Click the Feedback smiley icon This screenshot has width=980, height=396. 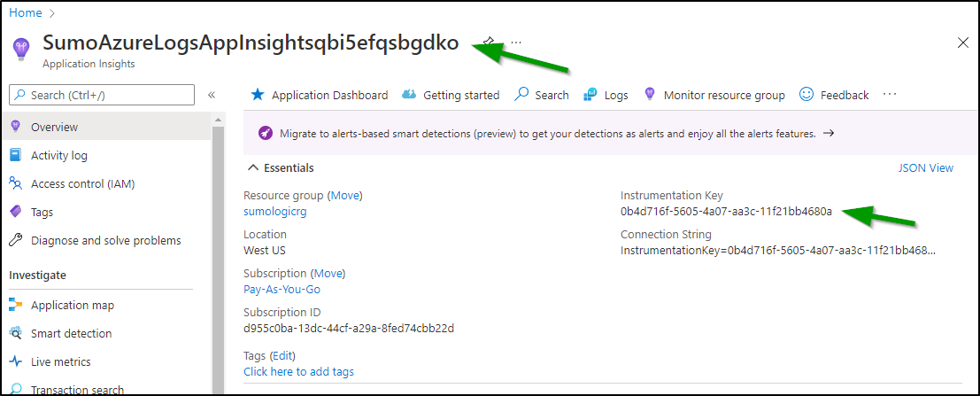806,95
